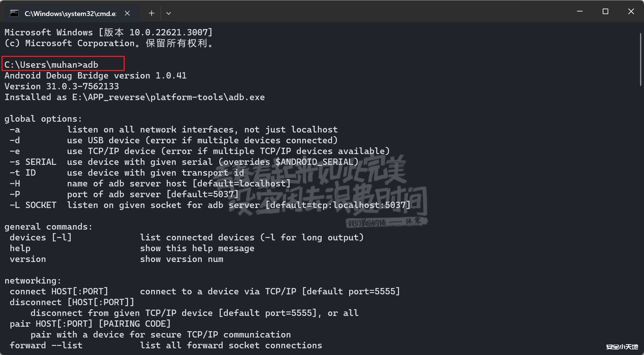Image resolution: width=644 pixels, height=355 pixels.
Task: Expand the new tab profile dropdown
Action: [169, 13]
